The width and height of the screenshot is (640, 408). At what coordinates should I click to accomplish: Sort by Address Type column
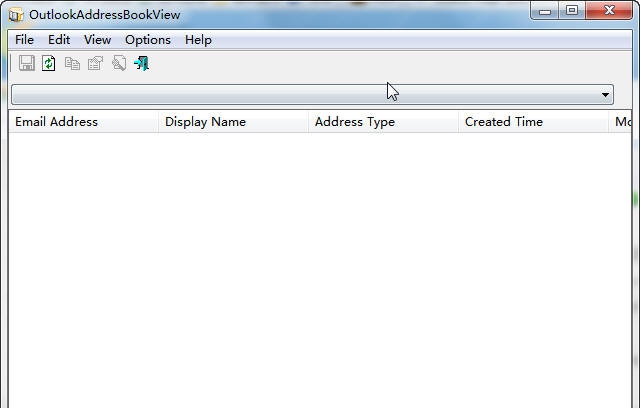[383, 122]
